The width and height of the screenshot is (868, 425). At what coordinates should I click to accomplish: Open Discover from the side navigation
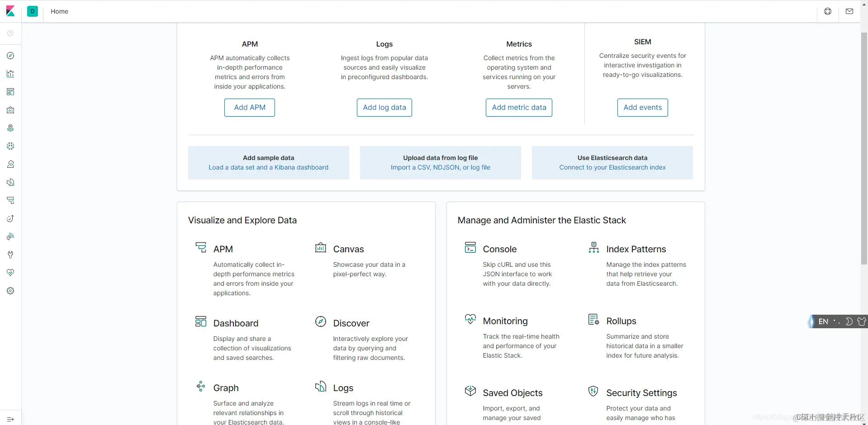[x=10, y=56]
